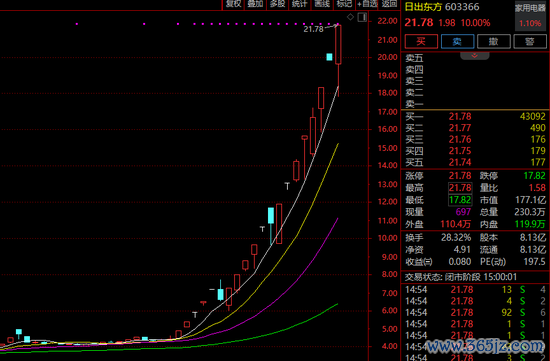This screenshot has height=361, width=550.
Task: Click the 返回 back button
Action: (389, 4)
